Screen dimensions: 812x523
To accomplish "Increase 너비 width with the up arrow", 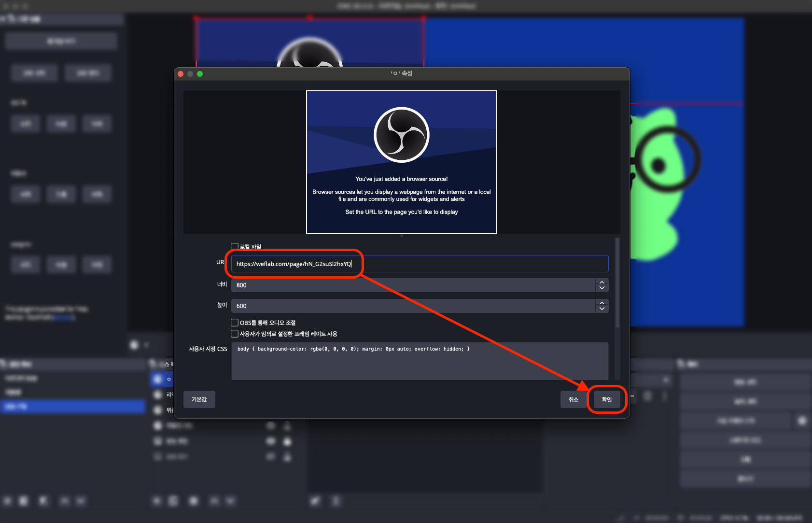I will pos(602,282).
